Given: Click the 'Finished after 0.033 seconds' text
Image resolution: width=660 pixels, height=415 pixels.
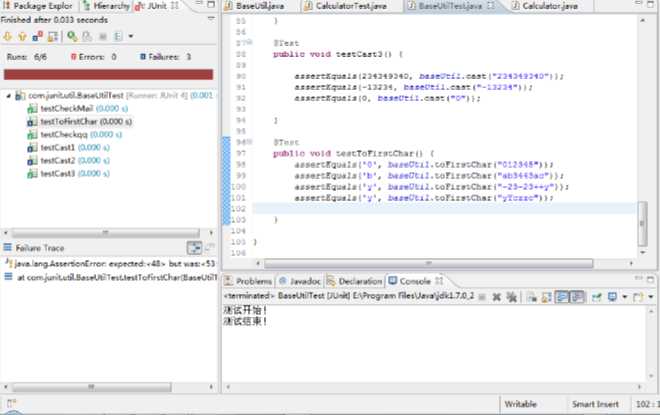Looking at the screenshot, I should (x=54, y=20).
